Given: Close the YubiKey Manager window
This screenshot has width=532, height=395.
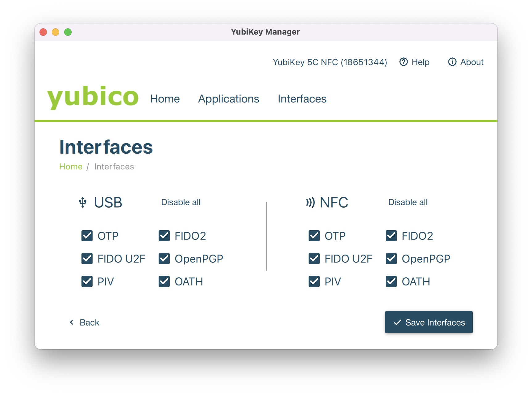Looking at the screenshot, I should tap(43, 32).
